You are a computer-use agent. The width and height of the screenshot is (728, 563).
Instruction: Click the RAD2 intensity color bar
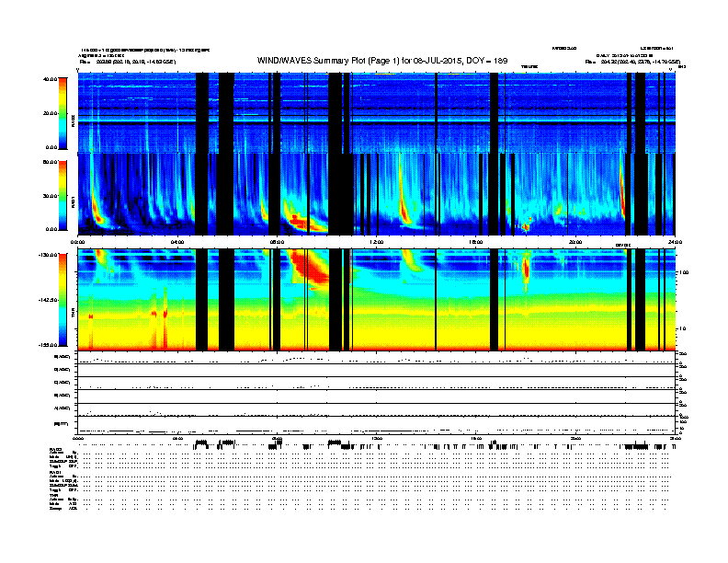point(63,113)
